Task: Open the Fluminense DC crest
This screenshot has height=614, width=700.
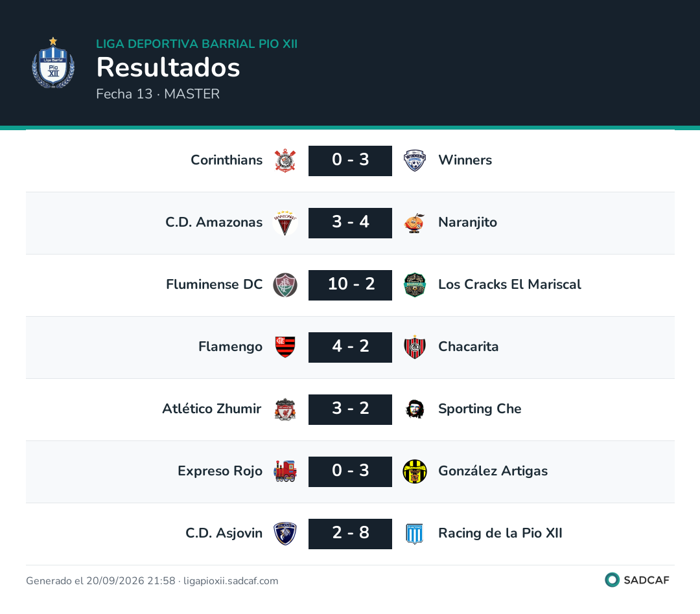Action: tap(285, 285)
